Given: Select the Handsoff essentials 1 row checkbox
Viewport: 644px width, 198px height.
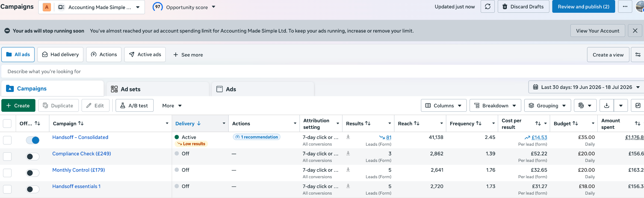Looking at the screenshot, I should [x=7, y=189].
